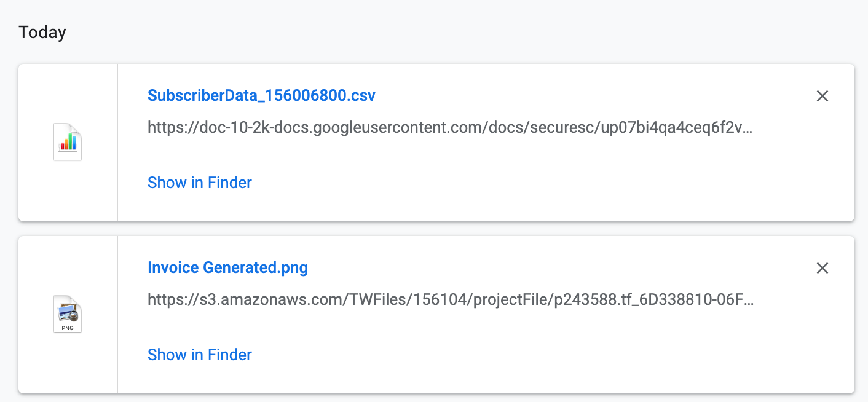The height and width of the screenshot is (402, 868).
Task: Click the icon panel of the csv card
Action: pyautogui.click(x=68, y=143)
